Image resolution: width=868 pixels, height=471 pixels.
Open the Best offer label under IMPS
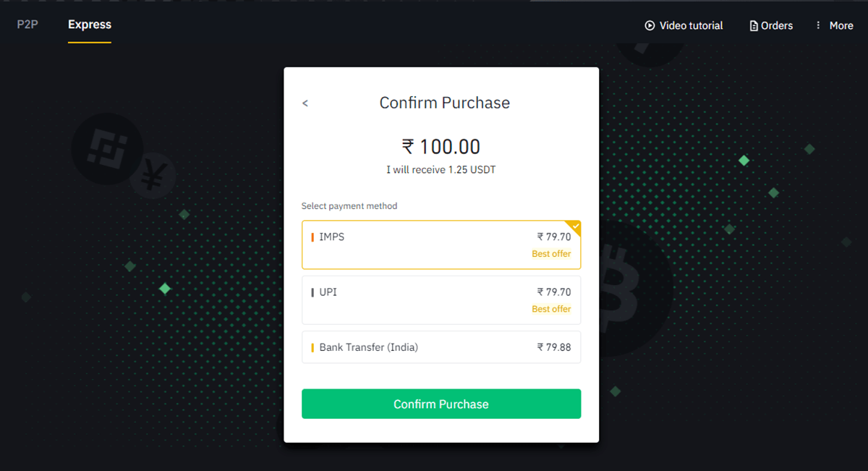pos(551,253)
